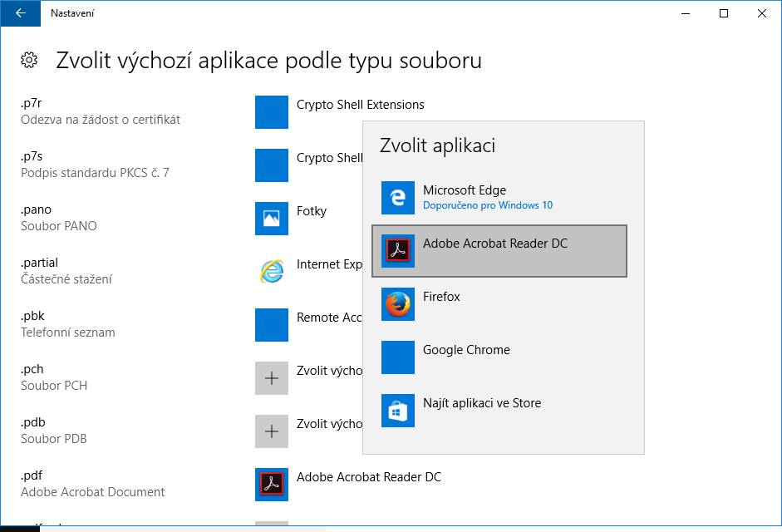Click blue tile icon for .pbk

271,325
